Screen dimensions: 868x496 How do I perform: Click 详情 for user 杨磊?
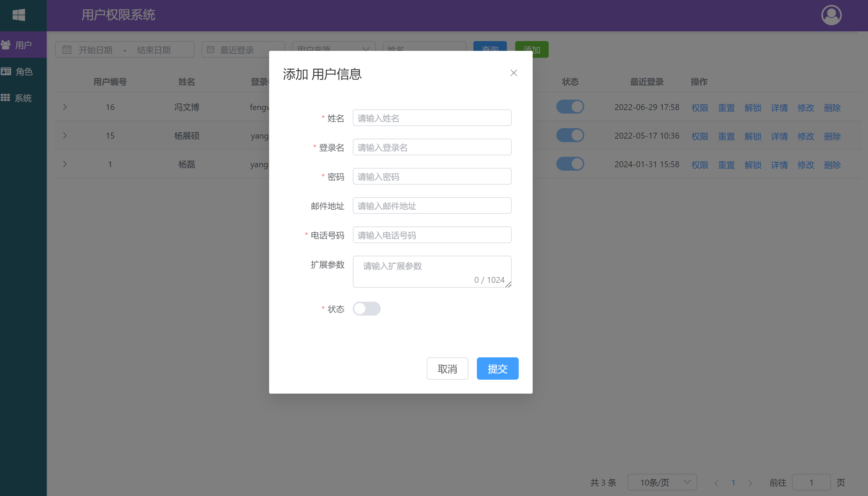click(x=779, y=165)
